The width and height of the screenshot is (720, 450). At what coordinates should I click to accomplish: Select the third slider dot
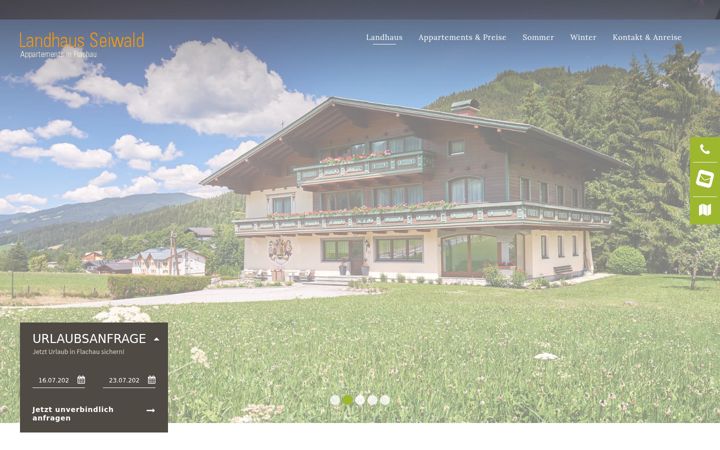point(360,400)
